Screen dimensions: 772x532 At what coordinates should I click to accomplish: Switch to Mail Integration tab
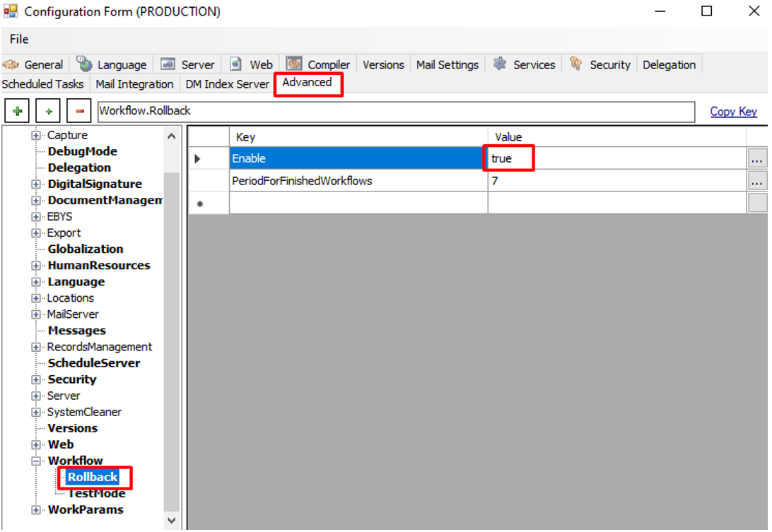click(x=134, y=84)
